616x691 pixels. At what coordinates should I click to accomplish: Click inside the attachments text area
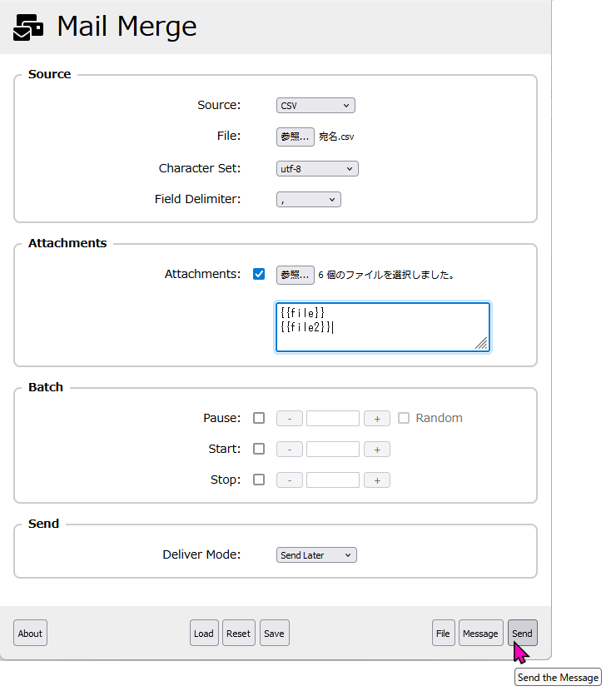click(x=382, y=327)
